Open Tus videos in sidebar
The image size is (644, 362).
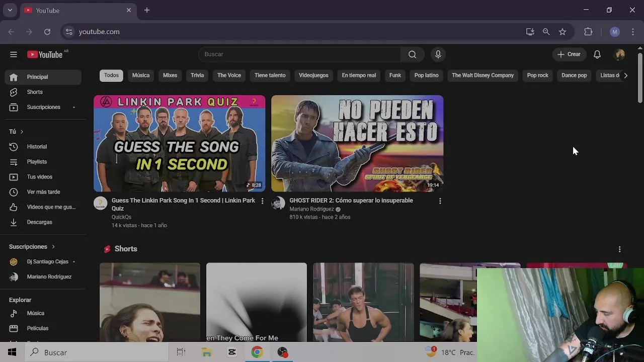click(43, 177)
